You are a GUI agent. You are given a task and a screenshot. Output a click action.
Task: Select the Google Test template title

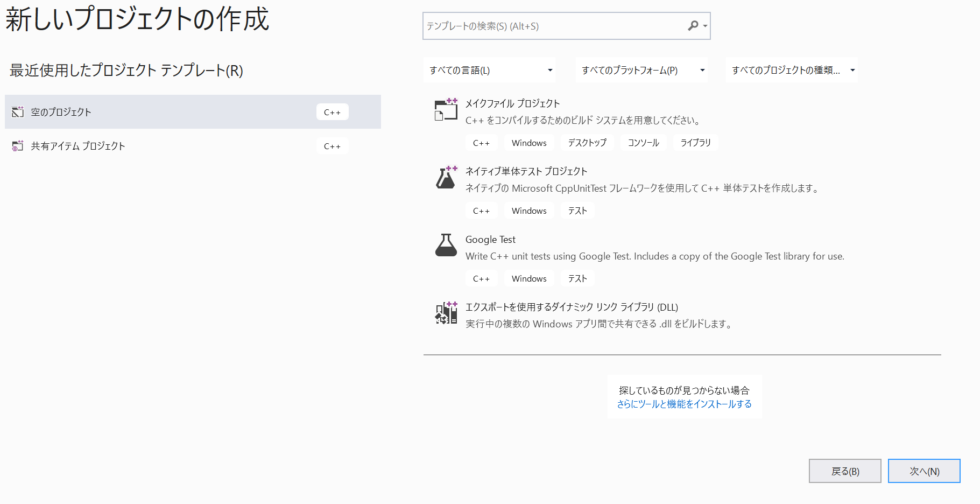click(x=490, y=239)
